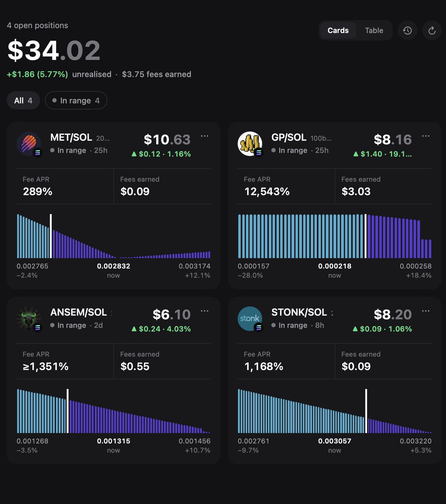Click the ANSEM bull token logo
Viewport: 446px width, 504px height.
click(x=29, y=318)
